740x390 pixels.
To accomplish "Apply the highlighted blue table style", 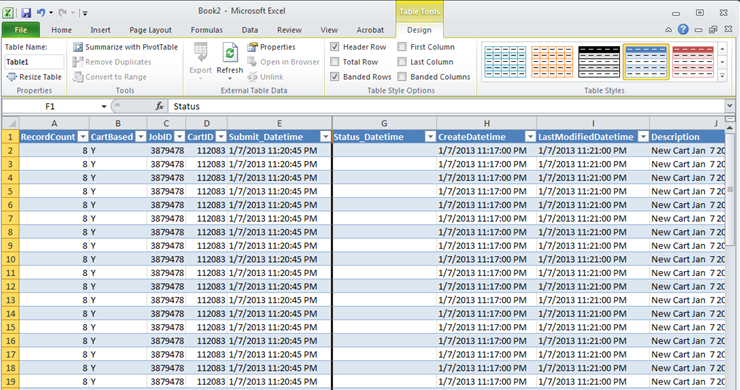I will point(646,62).
